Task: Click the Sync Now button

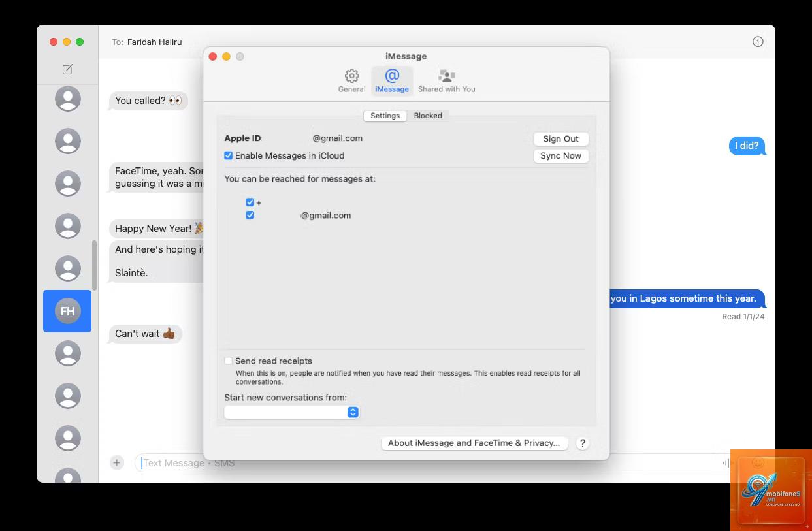Action: (560, 155)
